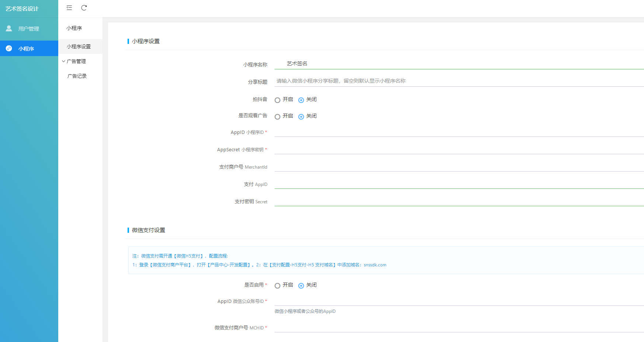Enable 拍抖音 with 开启 radio
The width and height of the screenshot is (644, 342).
278,100
